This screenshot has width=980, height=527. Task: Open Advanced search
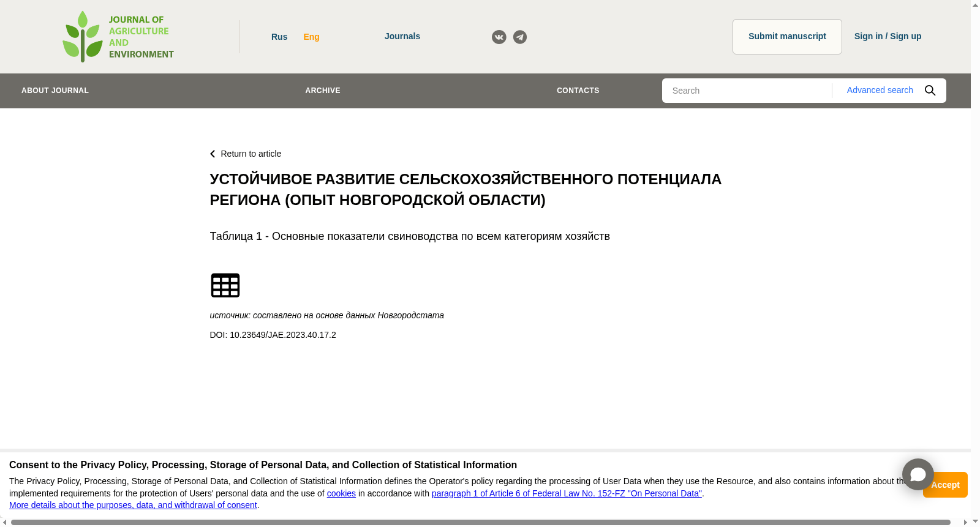coord(880,90)
